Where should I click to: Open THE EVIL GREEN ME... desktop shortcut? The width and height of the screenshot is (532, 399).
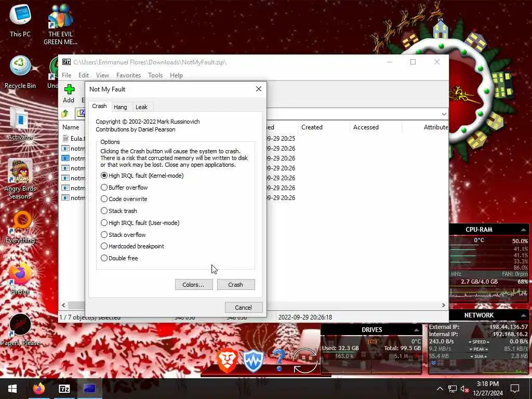click(x=60, y=25)
